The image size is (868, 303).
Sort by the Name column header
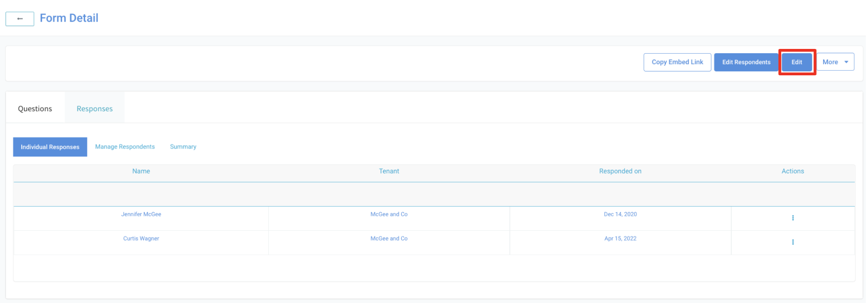point(141,171)
